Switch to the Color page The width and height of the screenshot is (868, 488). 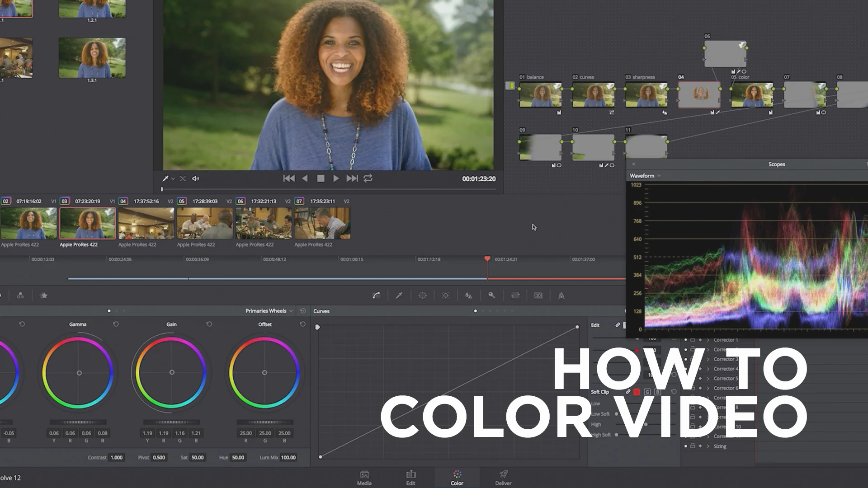[x=457, y=478]
